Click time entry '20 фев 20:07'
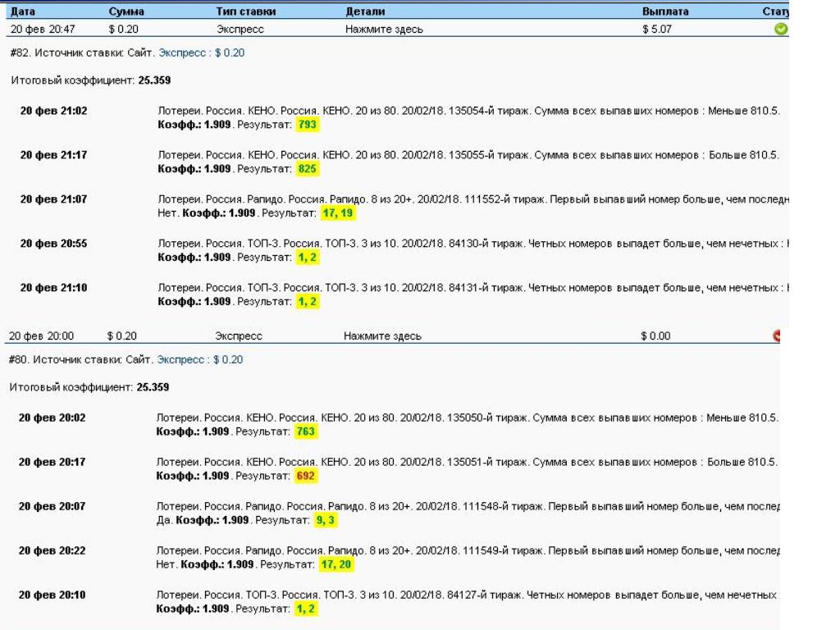 click(52, 506)
